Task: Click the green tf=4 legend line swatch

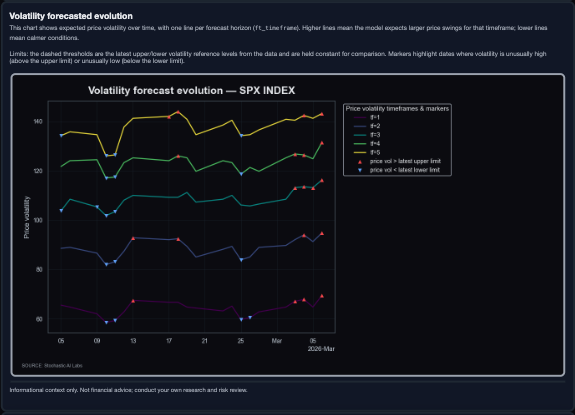Action: (360, 144)
